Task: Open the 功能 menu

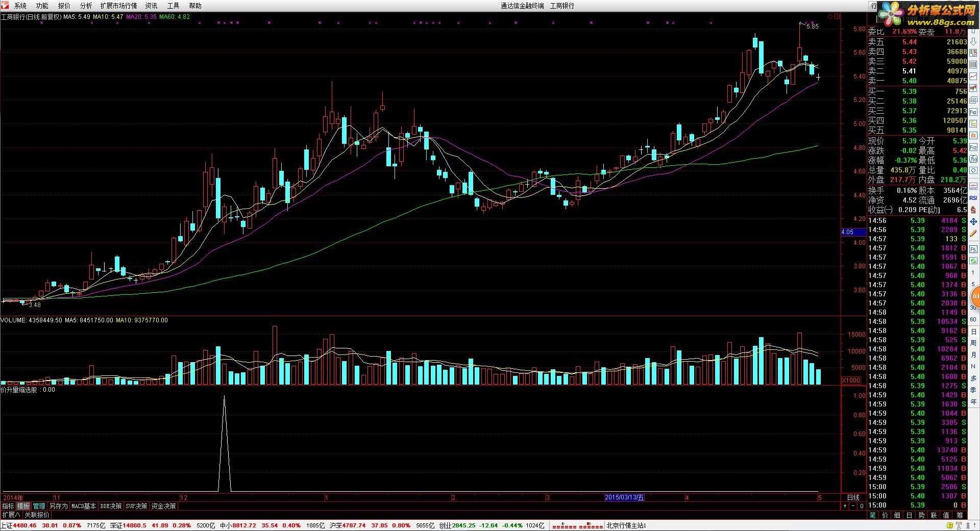Action: 42,6
